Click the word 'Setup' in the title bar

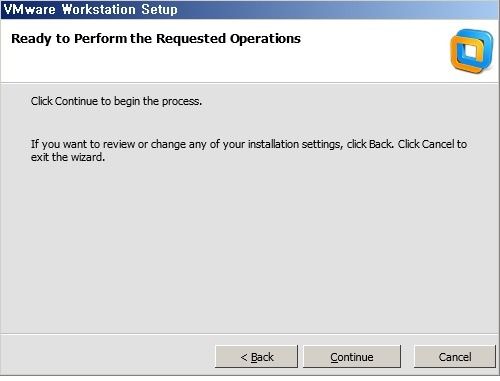coord(159,9)
